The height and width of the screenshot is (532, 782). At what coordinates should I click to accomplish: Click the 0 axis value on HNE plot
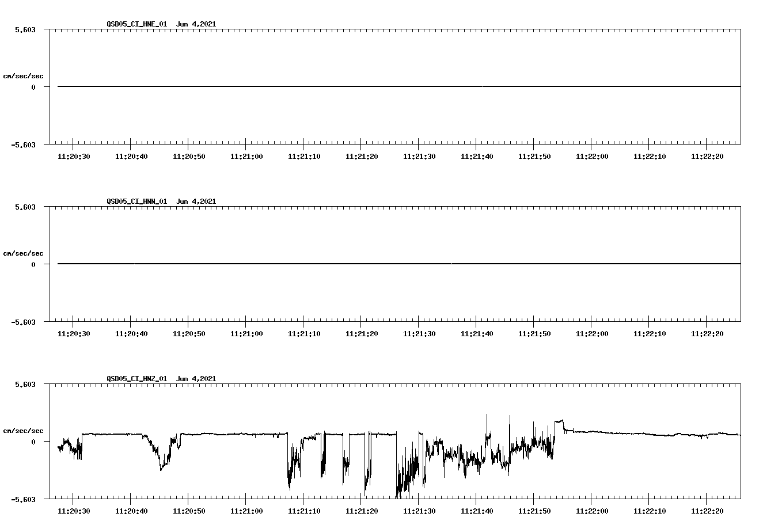(33, 87)
